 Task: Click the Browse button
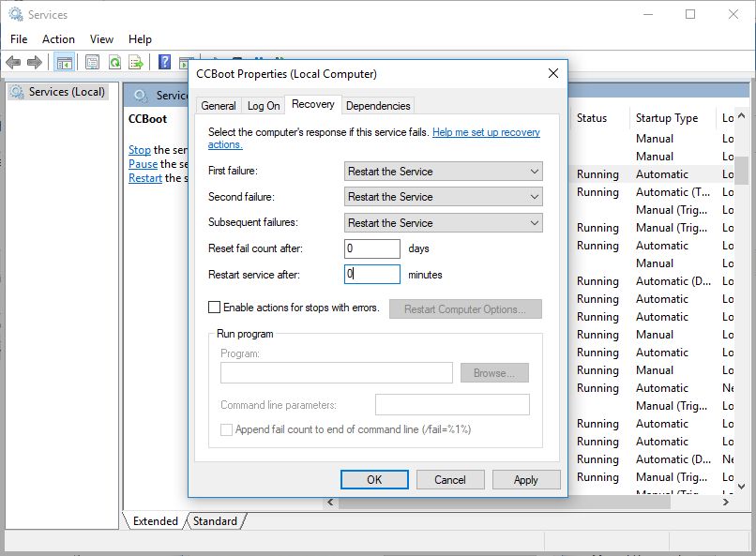coord(494,373)
